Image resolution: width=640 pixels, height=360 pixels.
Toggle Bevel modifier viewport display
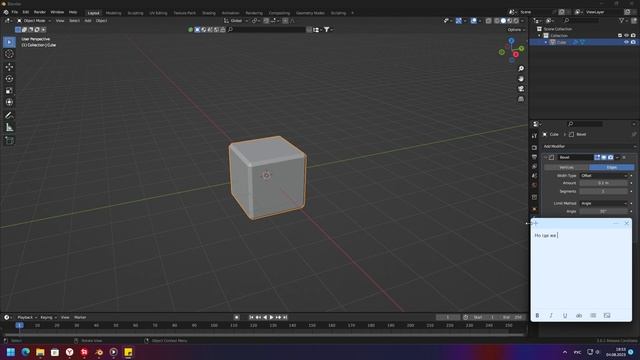click(604, 157)
